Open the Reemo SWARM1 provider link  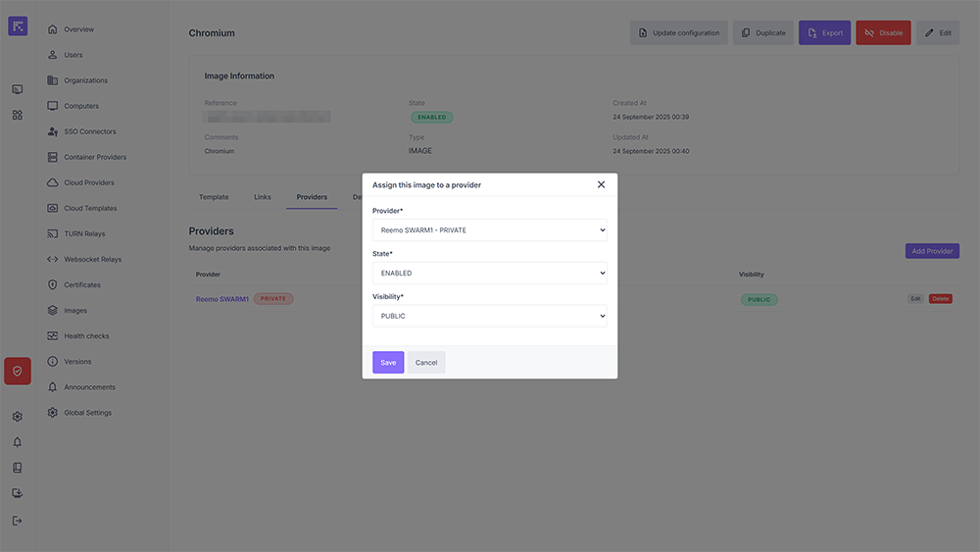point(222,299)
